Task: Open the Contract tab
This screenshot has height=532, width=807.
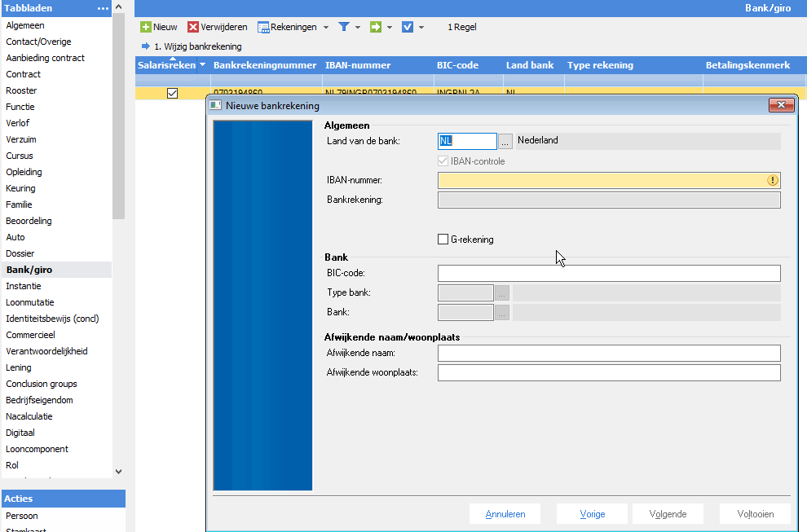Action: click(23, 74)
